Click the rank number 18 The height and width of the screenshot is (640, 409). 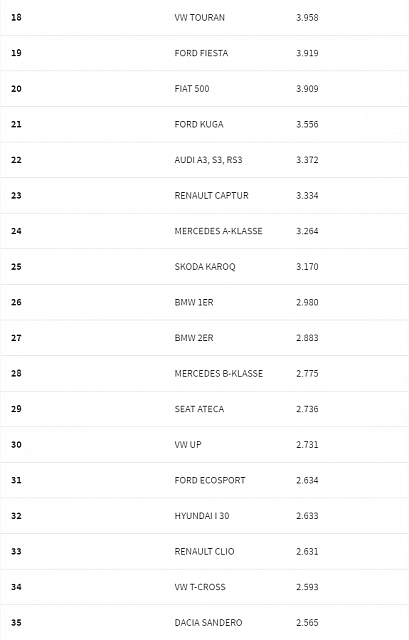(x=16, y=17)
